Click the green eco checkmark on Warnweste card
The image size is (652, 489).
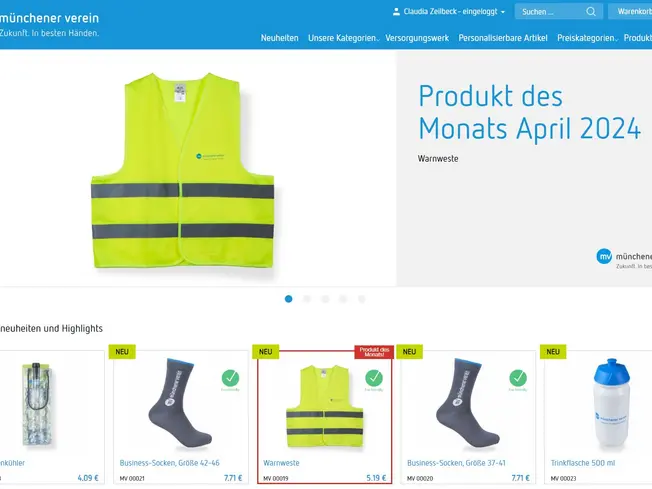point(374,378)
